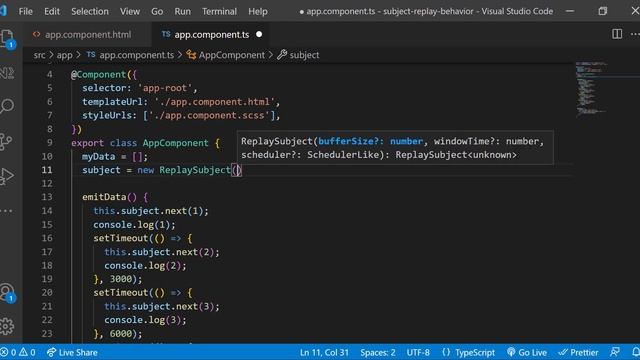
Task: Click app.component.ts breadcrumb segment
Action: [x=130, y=55]
